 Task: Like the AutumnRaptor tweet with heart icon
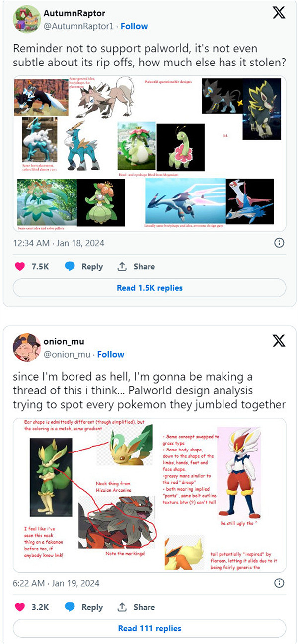coord(20,266)
